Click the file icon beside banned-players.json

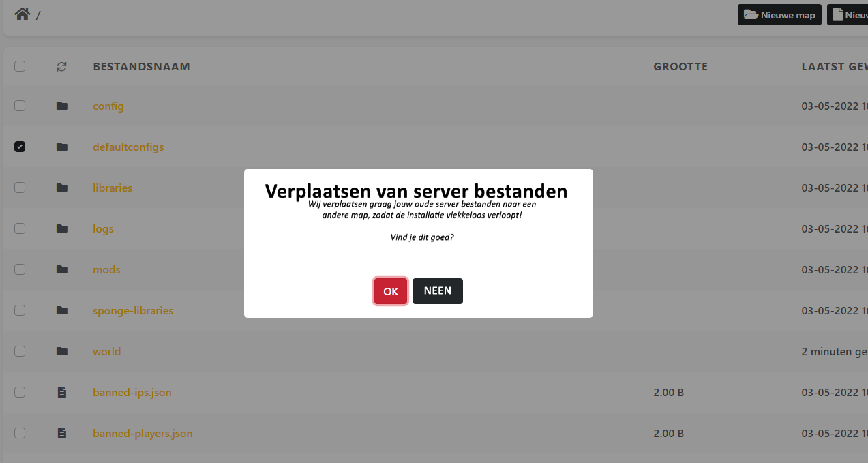[62, 433]
